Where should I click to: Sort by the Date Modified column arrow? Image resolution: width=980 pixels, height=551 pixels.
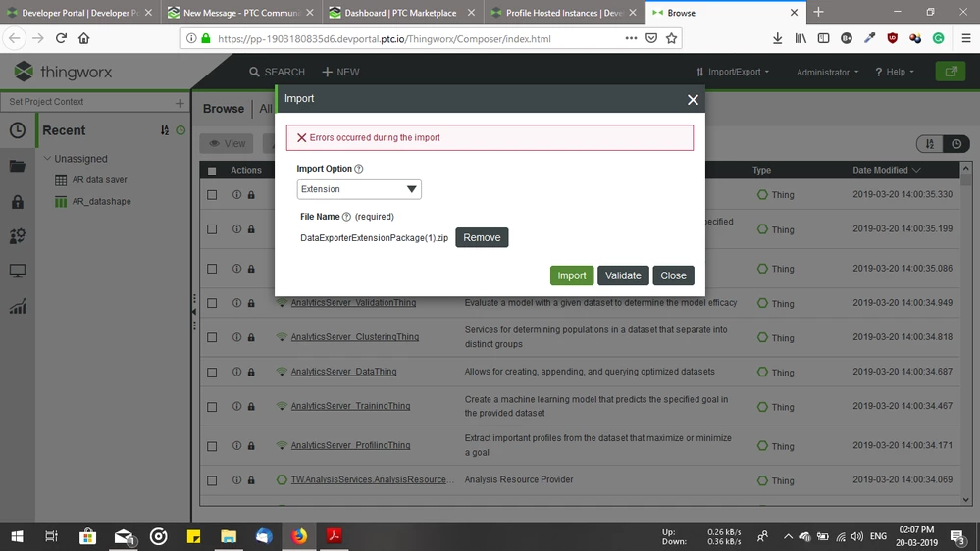click(x=916, y=170)
